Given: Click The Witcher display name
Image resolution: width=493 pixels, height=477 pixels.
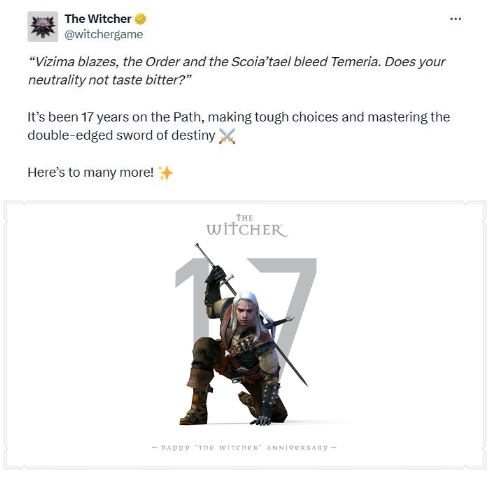Looking at the screenshot, I should (x=98, y=19).
